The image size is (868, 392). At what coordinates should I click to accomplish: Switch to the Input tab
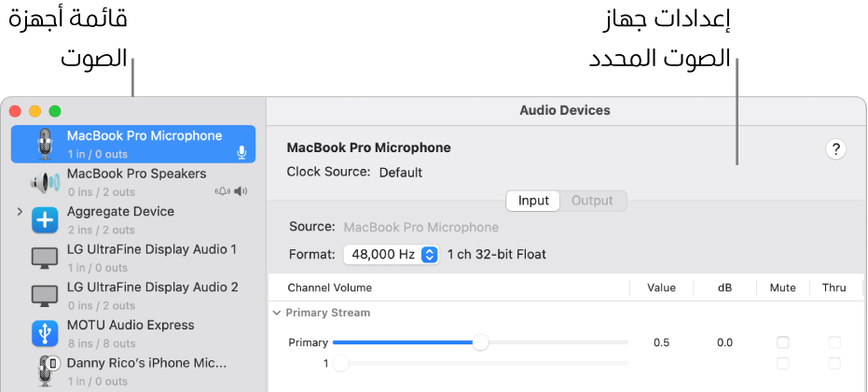click(x=533, y=201)
